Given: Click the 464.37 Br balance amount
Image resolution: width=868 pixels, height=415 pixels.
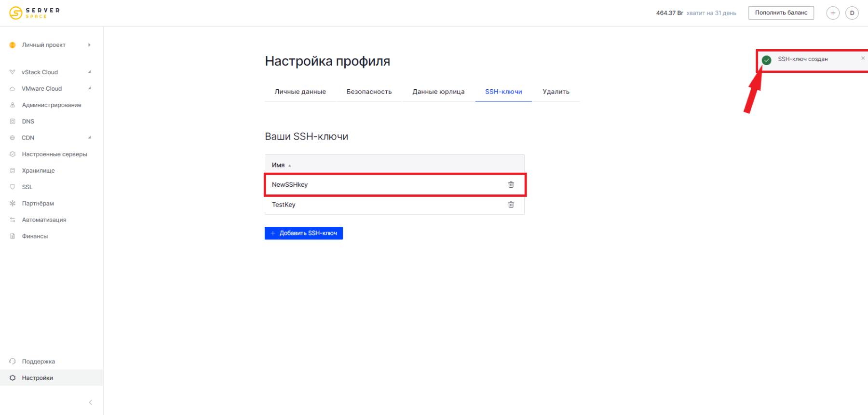Looking at the screenshot, I should click(669, 13).
